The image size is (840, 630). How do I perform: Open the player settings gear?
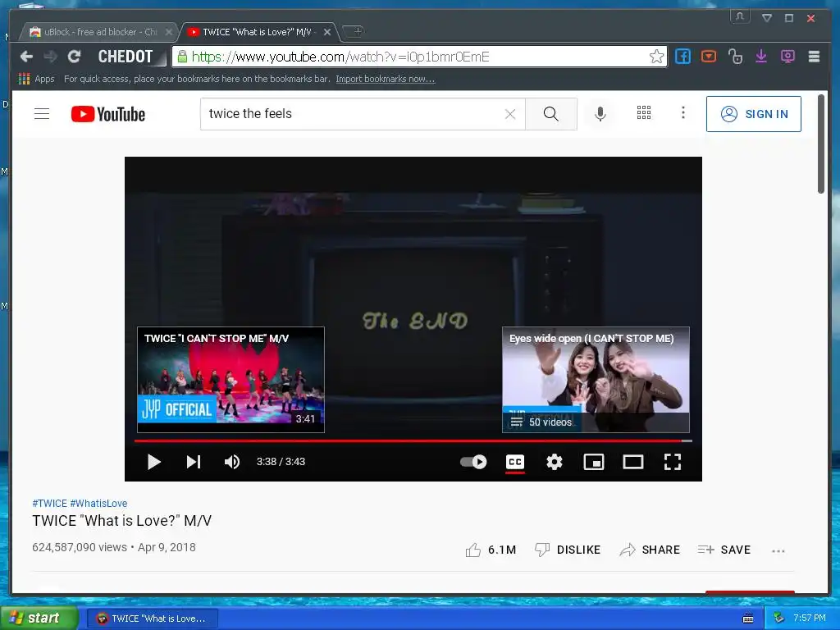(x=555, y=462)
